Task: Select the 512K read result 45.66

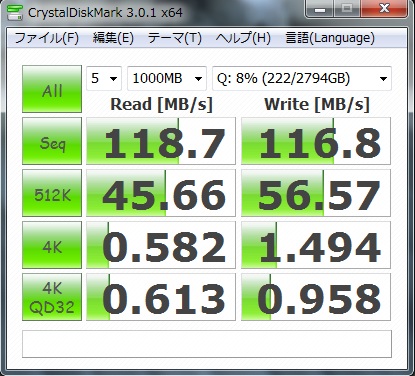Action: click(161, 193)
